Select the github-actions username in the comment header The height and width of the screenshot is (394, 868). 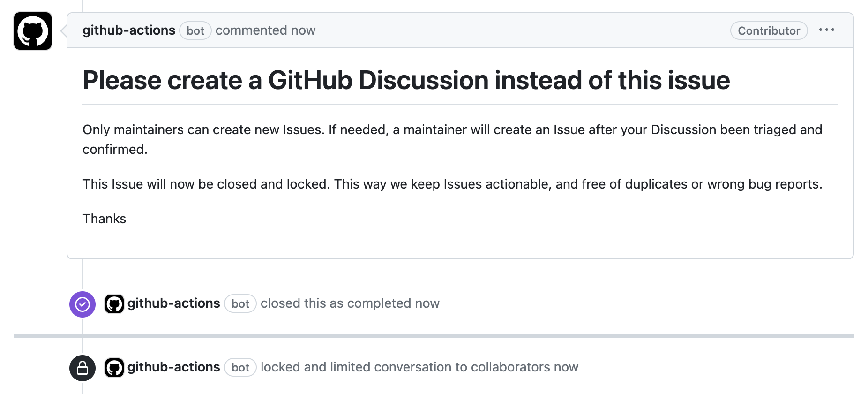pos(129,30)
